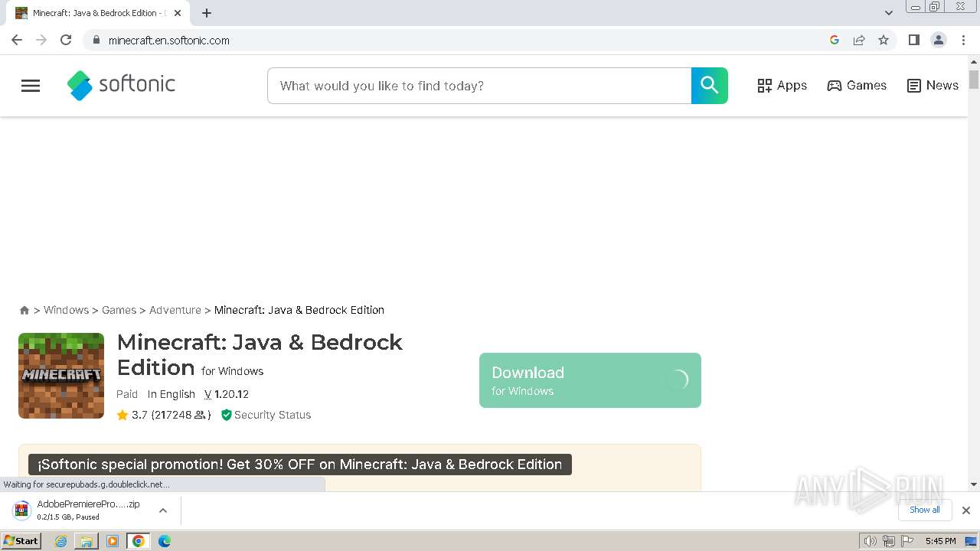Viewport: 980px width, 551px height.
Task: Reload the current page
Action: pos(66,40)
